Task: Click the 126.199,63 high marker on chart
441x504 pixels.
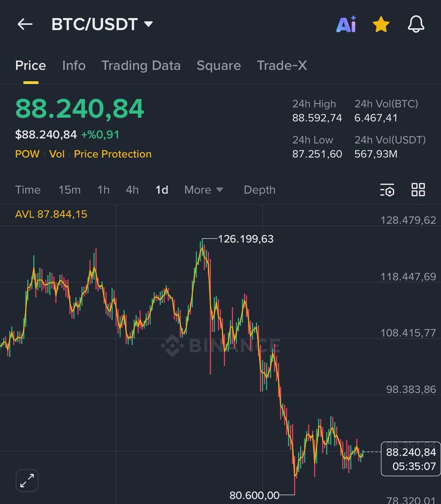Action: 245,239
